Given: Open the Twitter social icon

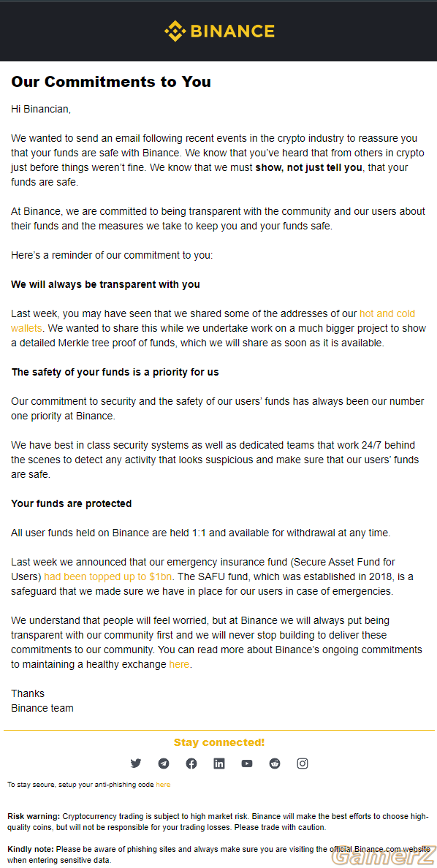Looking at the screenshot, I should (x=136, y=764).
